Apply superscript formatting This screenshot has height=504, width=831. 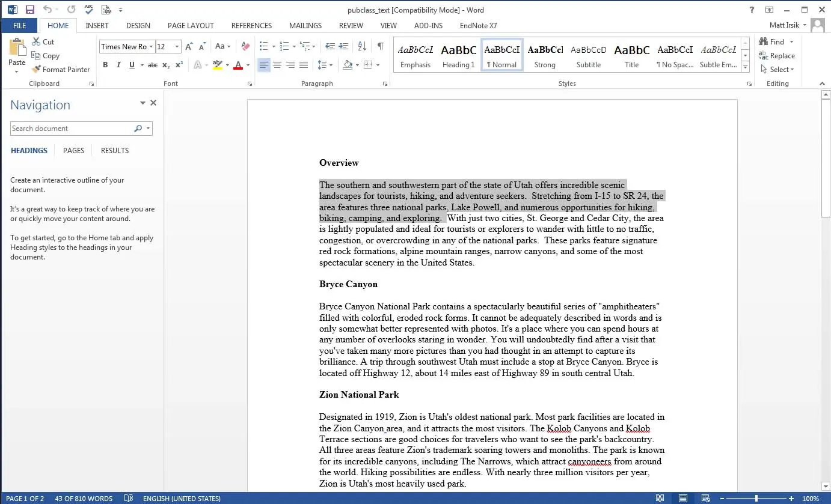pos(179,65)
